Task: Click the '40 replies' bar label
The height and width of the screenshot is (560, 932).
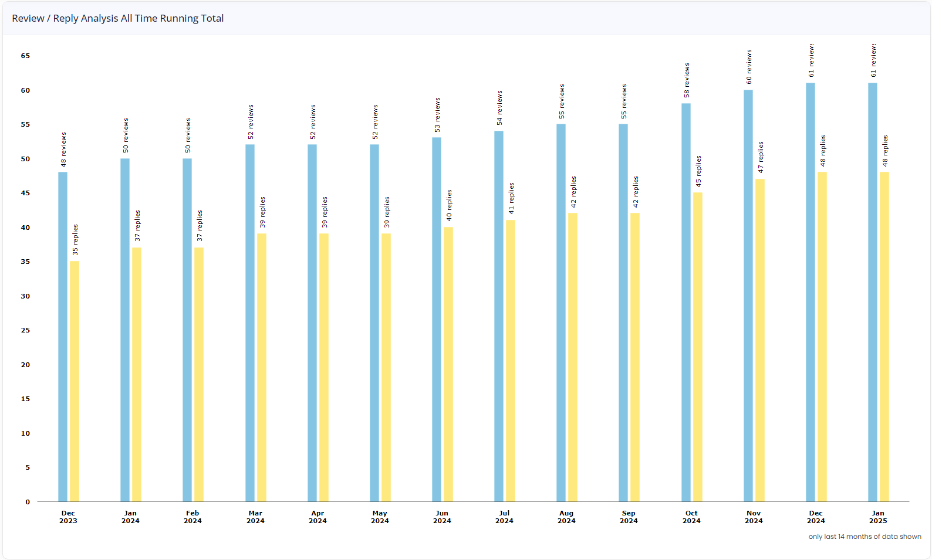Action: [x=449, y=205]
